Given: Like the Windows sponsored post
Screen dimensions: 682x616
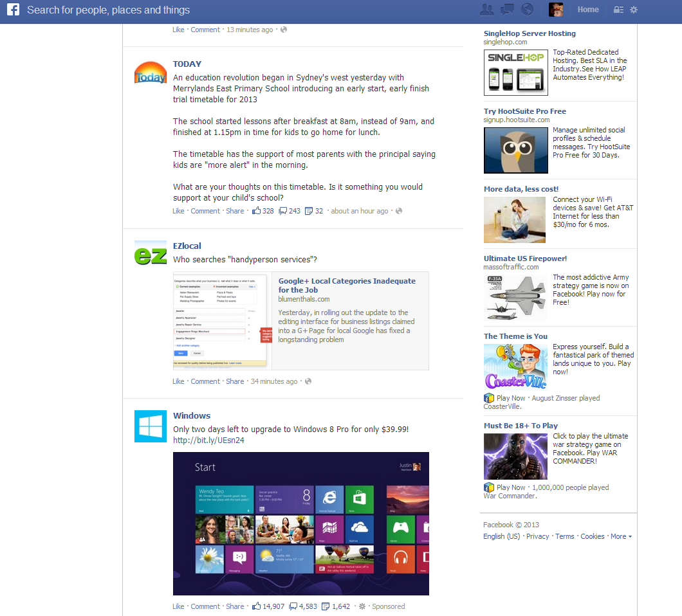Looking at the screenshot, I should [178, 606].
